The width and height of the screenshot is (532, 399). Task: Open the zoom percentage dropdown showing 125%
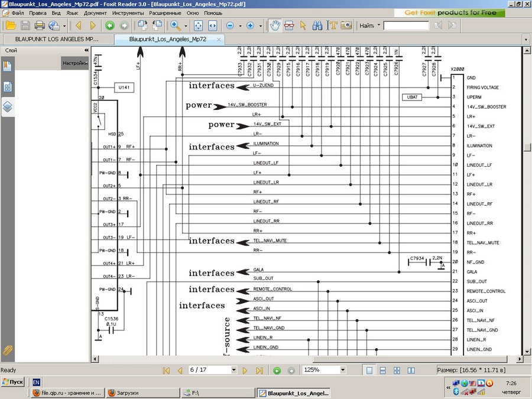(x=342, y=370)
